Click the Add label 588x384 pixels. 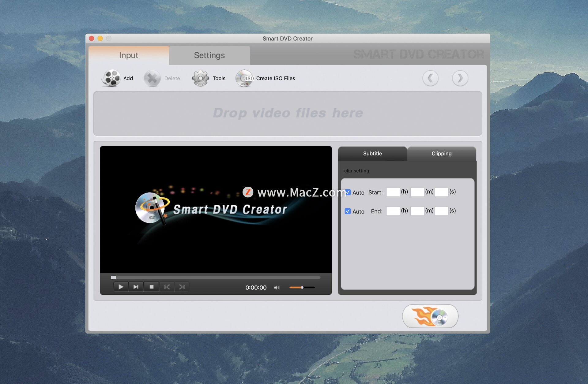[128, 78]
